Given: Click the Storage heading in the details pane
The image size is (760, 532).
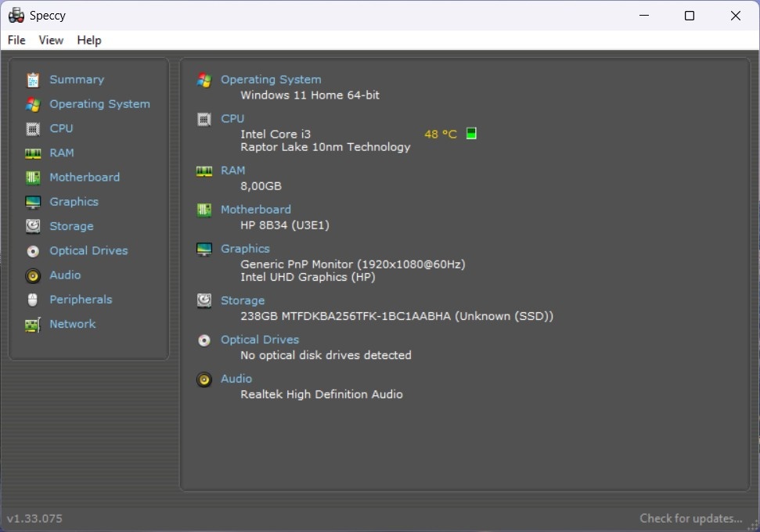Looking at the screenshot, I should click(243, 300).
